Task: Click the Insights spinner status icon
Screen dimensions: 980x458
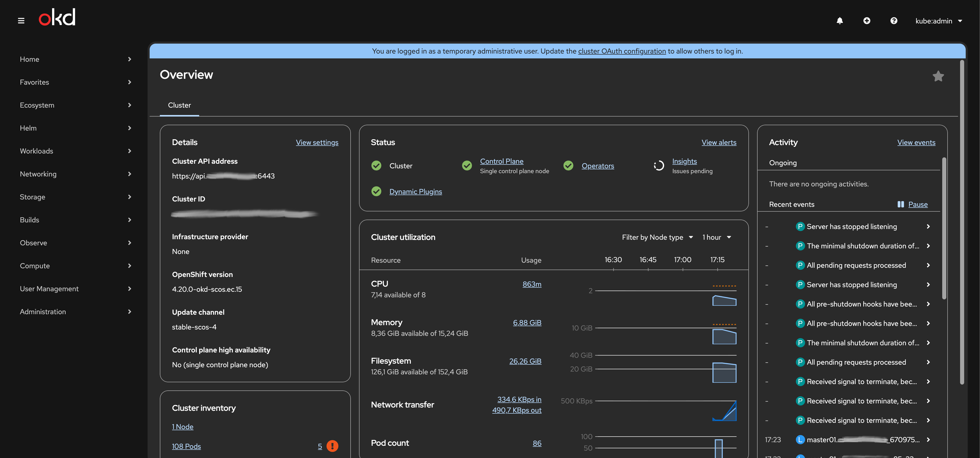Action: (x=659, y=166)
